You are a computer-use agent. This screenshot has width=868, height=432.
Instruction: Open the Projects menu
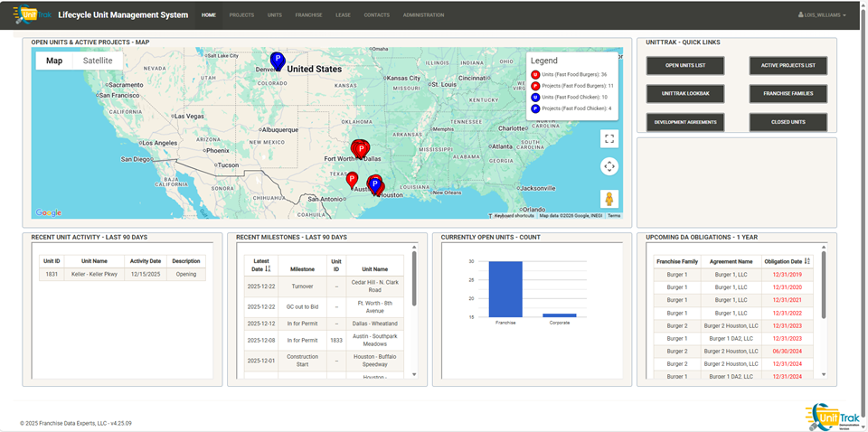pyautogui.click(x=241, y=15)
